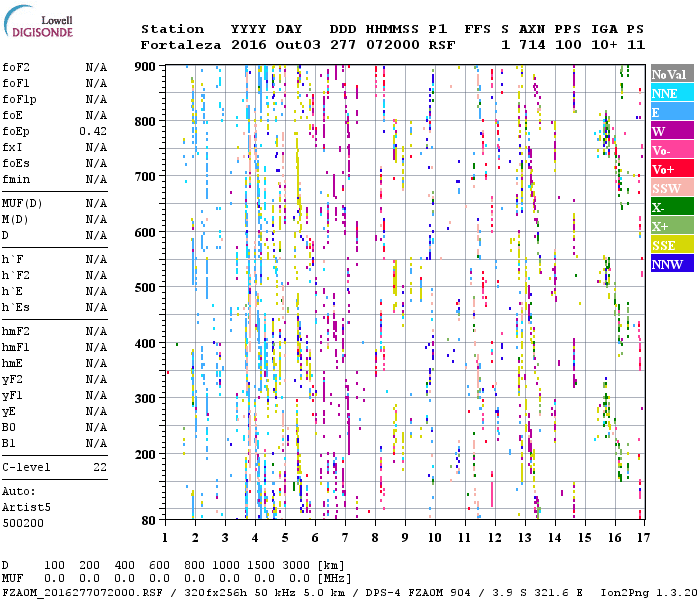Click the B0 parameter label
The image size is (700, 600).
coord(9,427)
